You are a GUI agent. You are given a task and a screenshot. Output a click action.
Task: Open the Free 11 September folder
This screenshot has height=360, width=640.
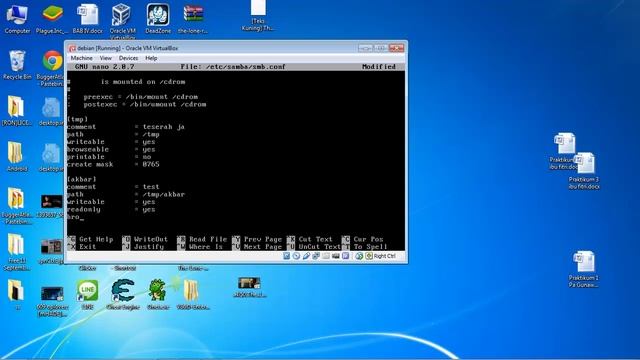pos(16,252)
